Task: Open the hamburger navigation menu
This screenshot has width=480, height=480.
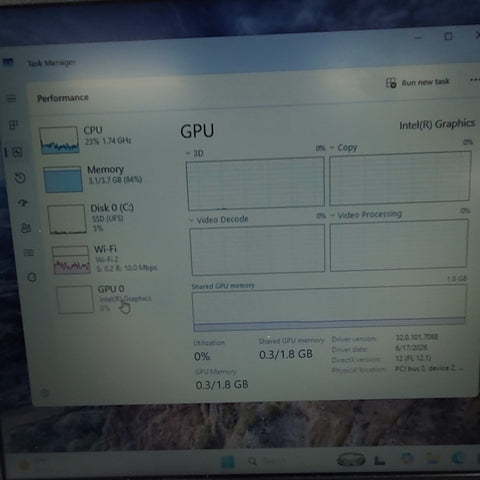Action: tap(12, 98)
